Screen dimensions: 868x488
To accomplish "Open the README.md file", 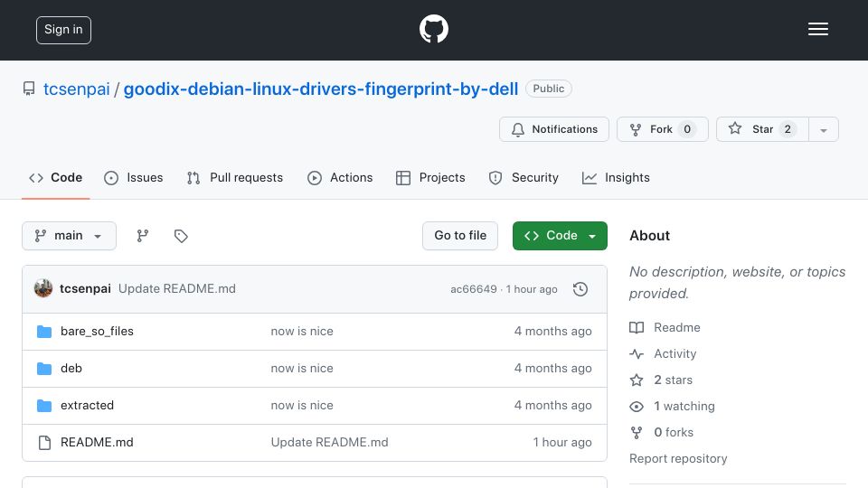I will (x=97, y=443).
